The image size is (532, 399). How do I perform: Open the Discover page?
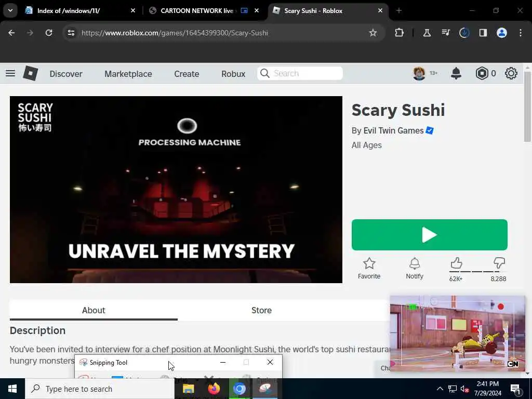(x=66, y=74)
